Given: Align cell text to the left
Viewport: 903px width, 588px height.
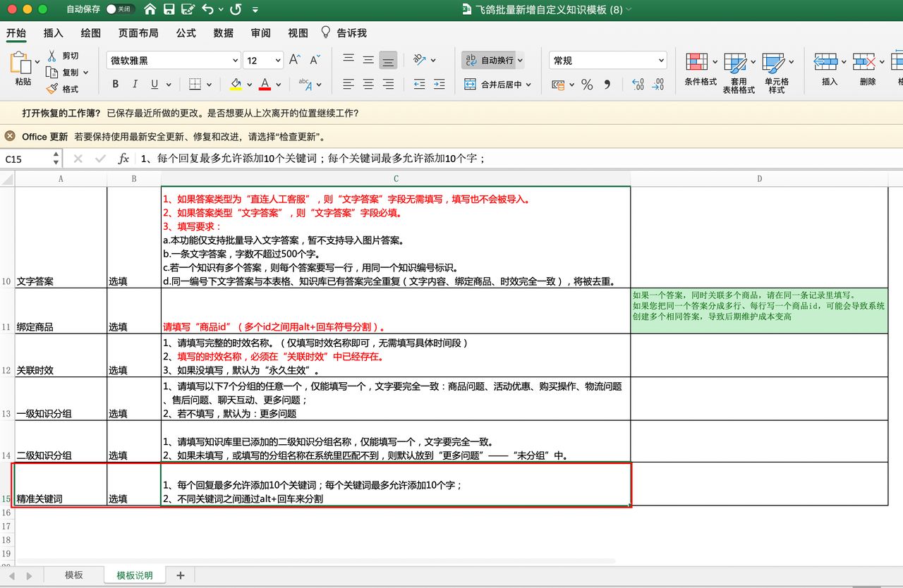Looking at the screenshot, I should [x=348, y=85].
